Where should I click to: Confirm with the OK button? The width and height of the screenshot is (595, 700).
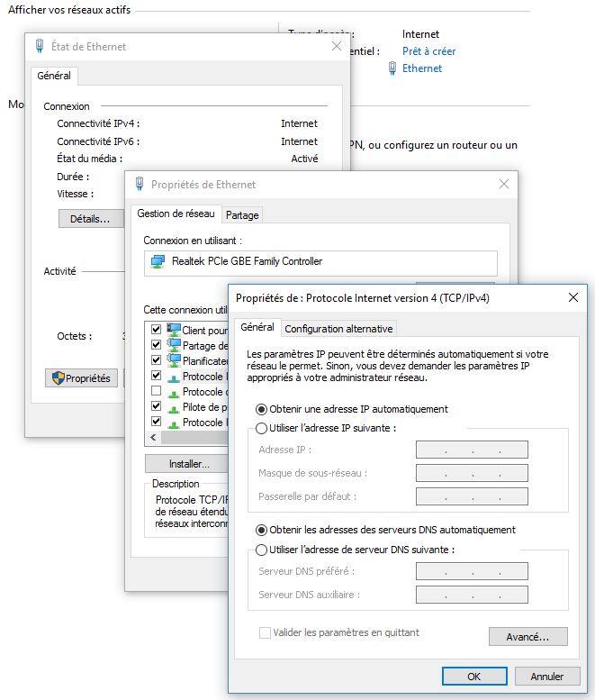[x=474, y=677]
